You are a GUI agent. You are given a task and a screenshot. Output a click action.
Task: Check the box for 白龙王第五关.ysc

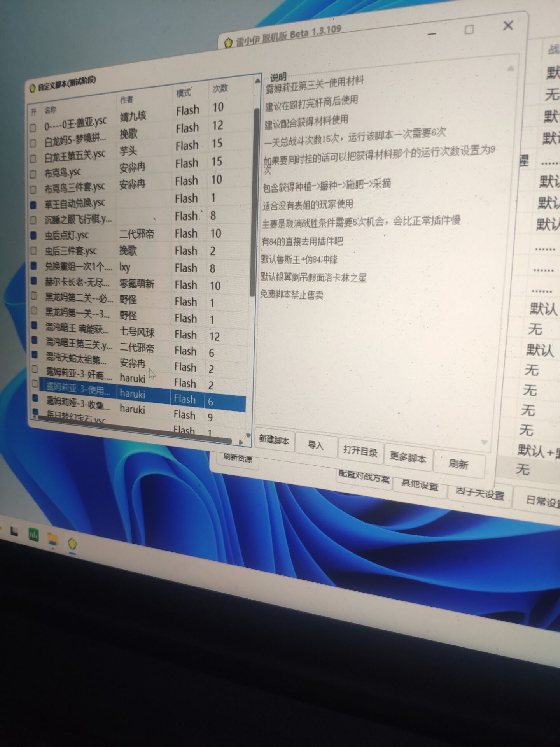[33, 158]
